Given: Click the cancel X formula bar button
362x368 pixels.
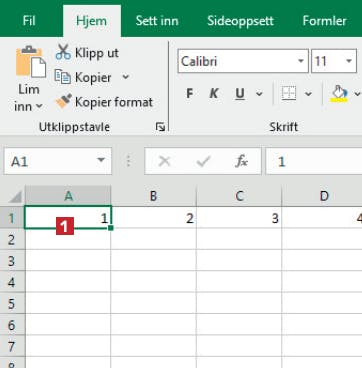Looking at the screenshot, I should (164, 162).
